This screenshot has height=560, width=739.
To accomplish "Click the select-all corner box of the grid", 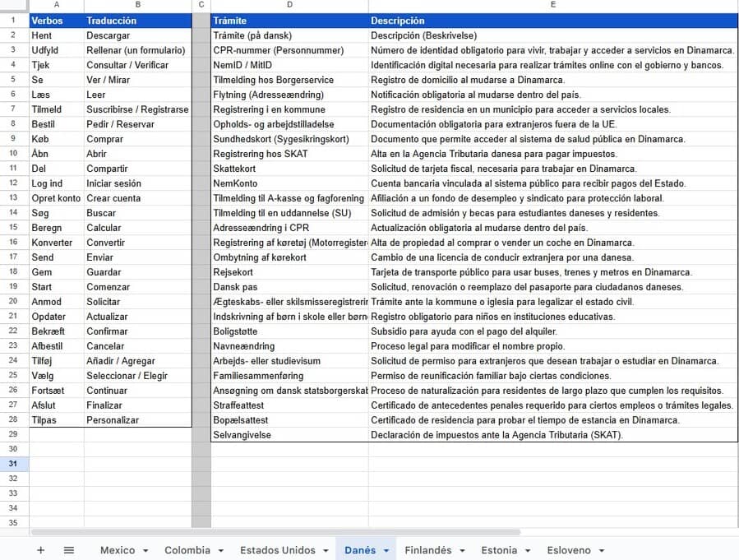I will 14,5.
